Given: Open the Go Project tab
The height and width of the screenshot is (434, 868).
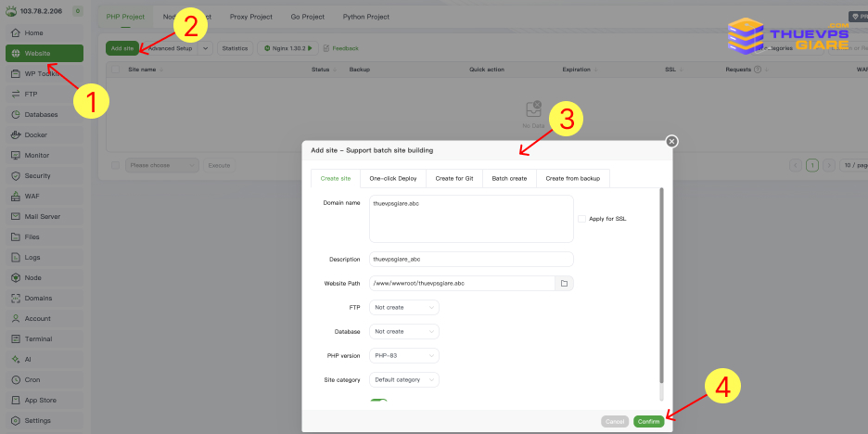Looking at the screenshot, I should [308, 17].
